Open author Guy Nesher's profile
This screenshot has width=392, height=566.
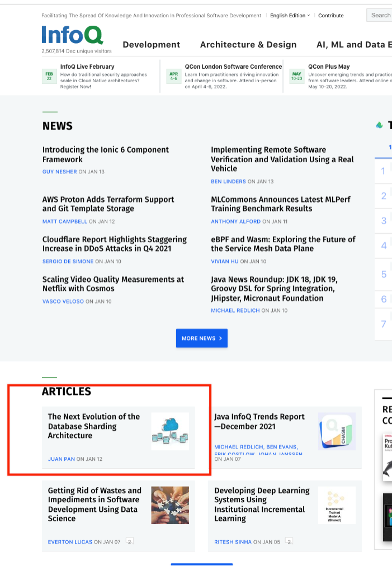[60, 172]
